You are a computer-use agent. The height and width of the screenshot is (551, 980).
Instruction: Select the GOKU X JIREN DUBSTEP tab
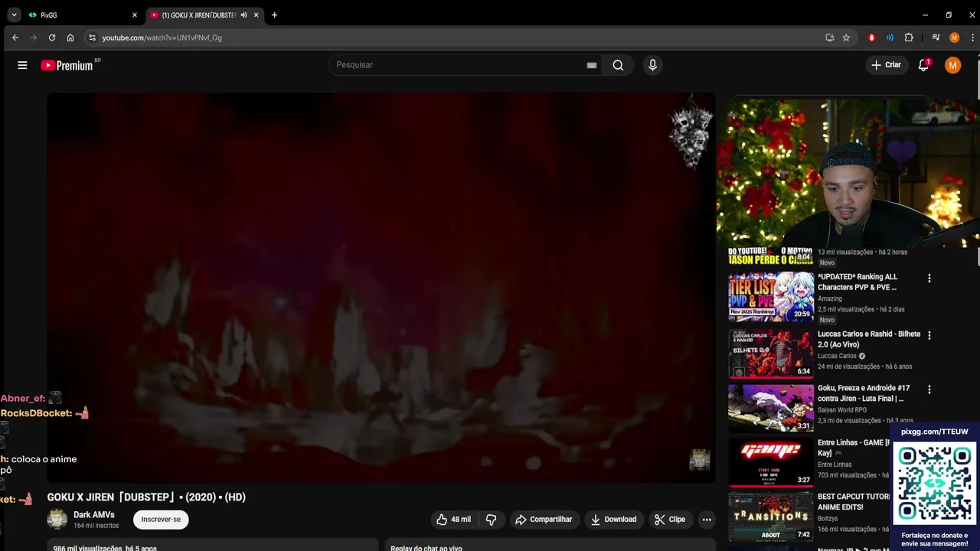click(199, 15)
